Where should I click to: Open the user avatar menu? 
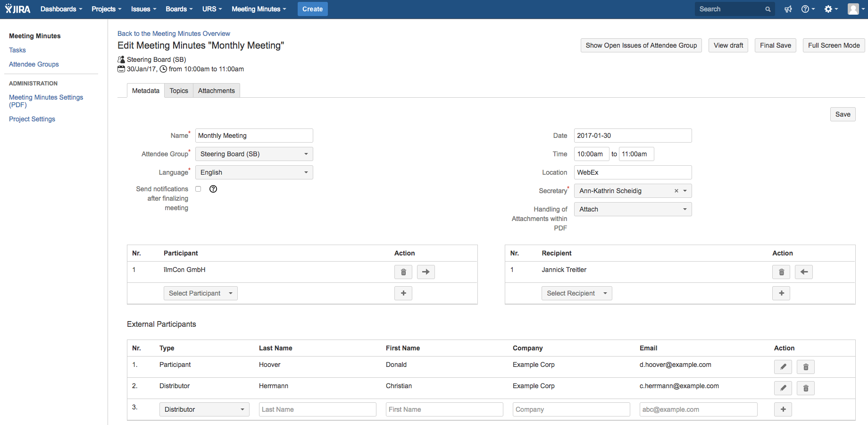point(856,9)
